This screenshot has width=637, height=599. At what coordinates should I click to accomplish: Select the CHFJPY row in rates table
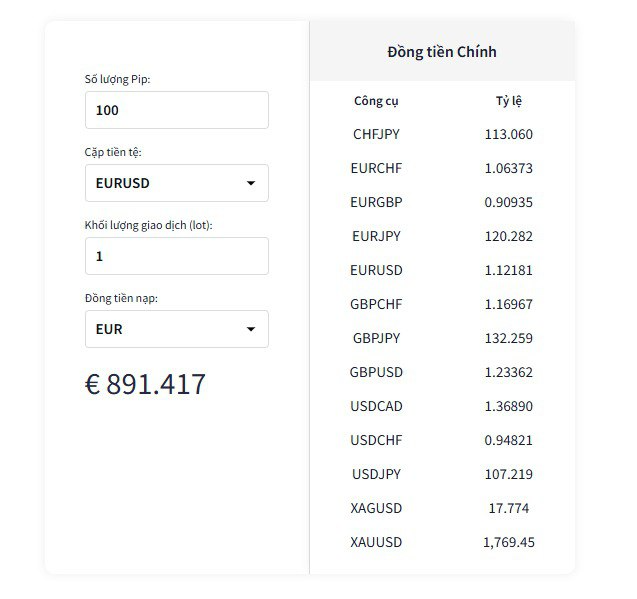click(442, 134)
